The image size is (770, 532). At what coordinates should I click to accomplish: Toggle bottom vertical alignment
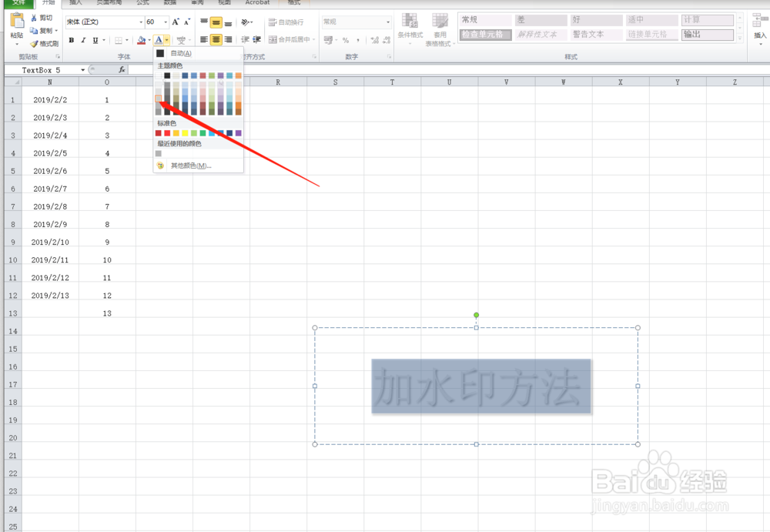tap(228, 22)
